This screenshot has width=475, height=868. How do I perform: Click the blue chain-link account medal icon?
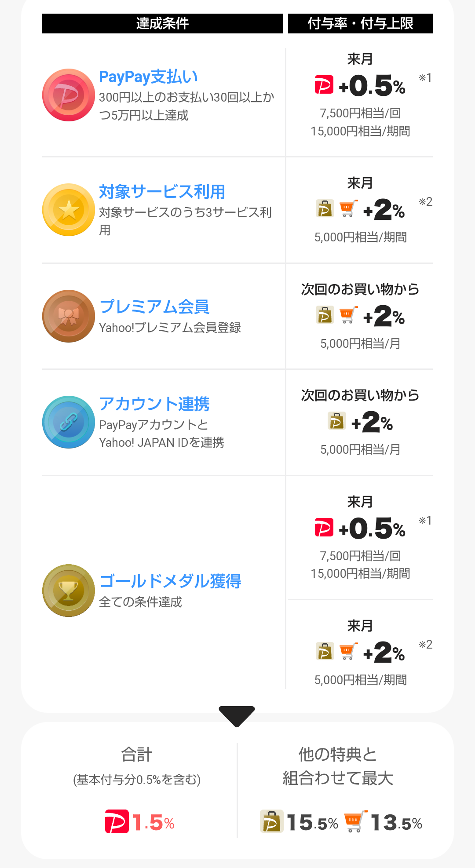68,422
